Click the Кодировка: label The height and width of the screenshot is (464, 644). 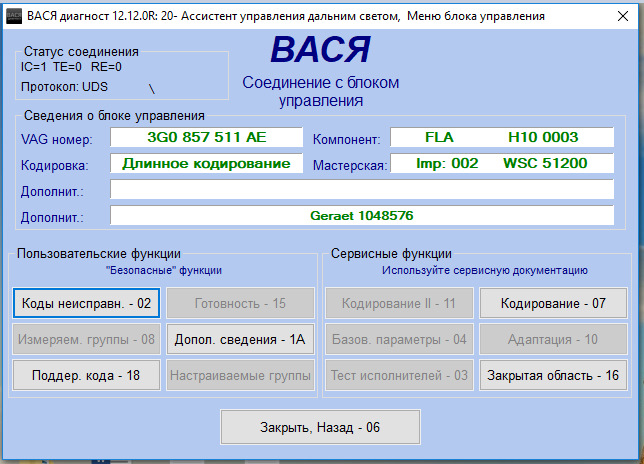pyautogui.click(x=55, y=165)
